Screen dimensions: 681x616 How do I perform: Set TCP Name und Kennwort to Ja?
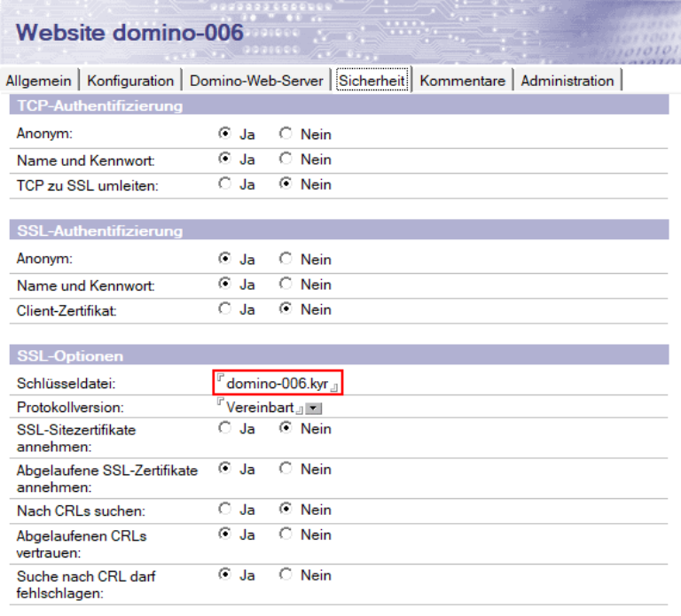(224, 159)
